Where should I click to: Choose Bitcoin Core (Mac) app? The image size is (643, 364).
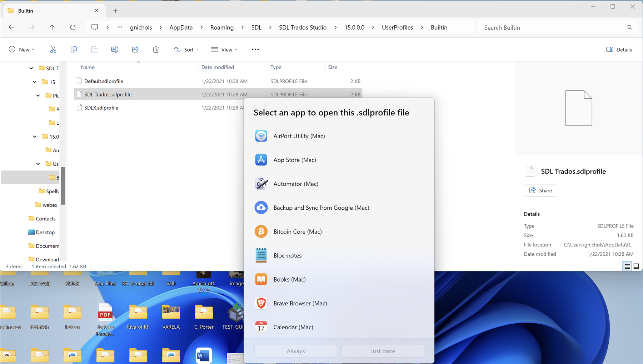click(x=339, y=232)
